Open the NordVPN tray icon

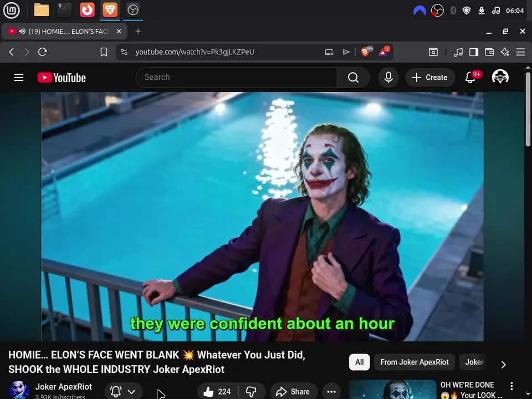pyautogui.click(x=420, y=11)
